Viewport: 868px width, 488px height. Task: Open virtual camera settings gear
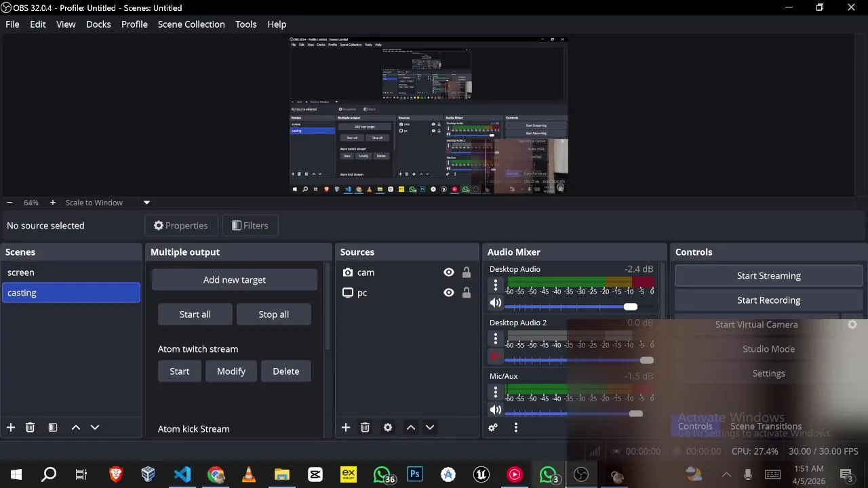pyautogui.click(x=852, y=325)
